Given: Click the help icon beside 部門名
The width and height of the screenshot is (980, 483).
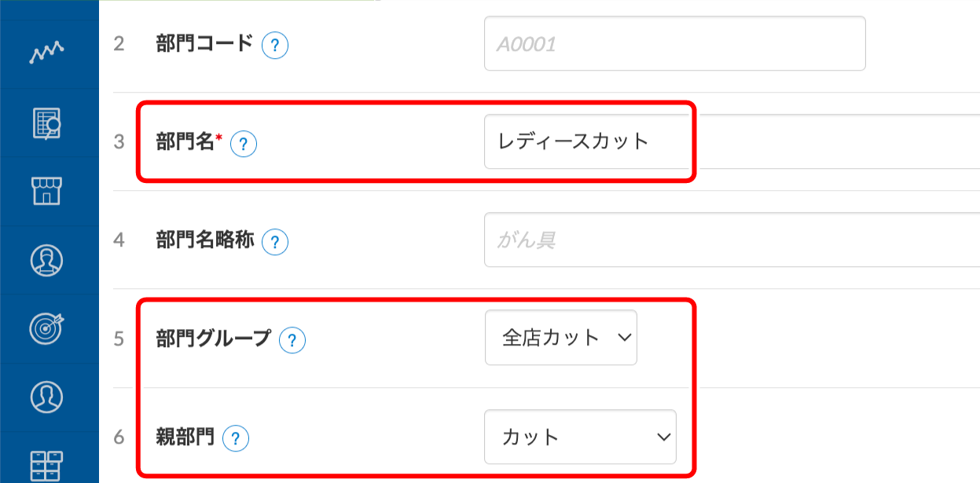Looking at the screenshot, I should (x=244, y=143).
